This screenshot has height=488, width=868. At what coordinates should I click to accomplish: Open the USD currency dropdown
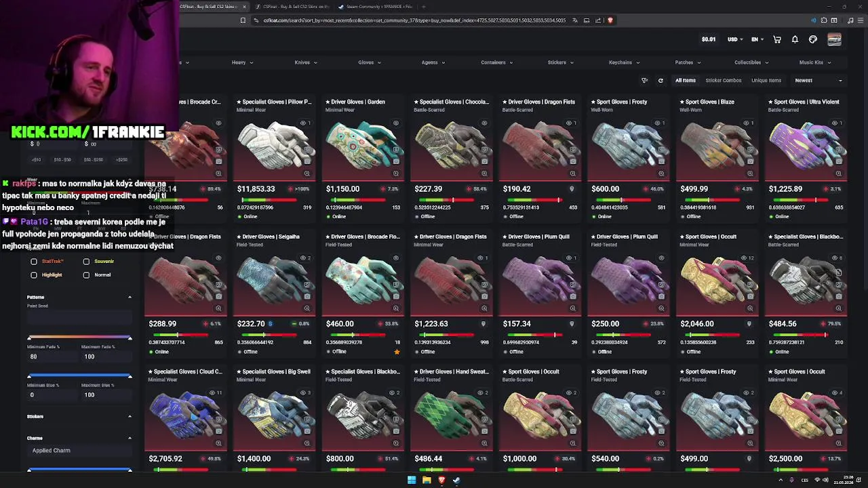click(736, 39)
